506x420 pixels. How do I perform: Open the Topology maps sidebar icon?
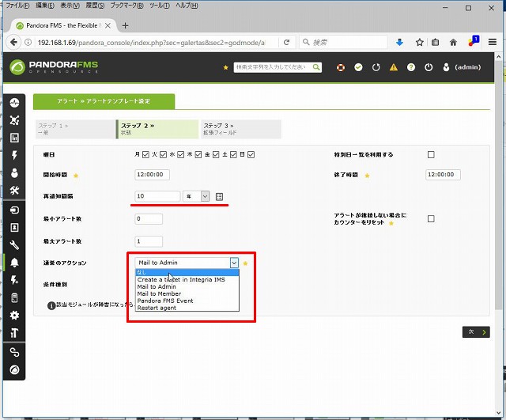pyautogui.click(x=14, y=120)
